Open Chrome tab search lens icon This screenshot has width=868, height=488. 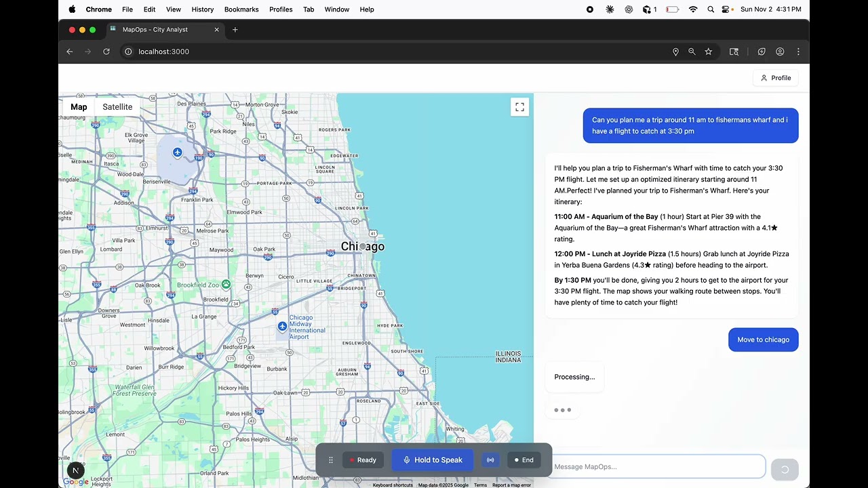(734, 52)
